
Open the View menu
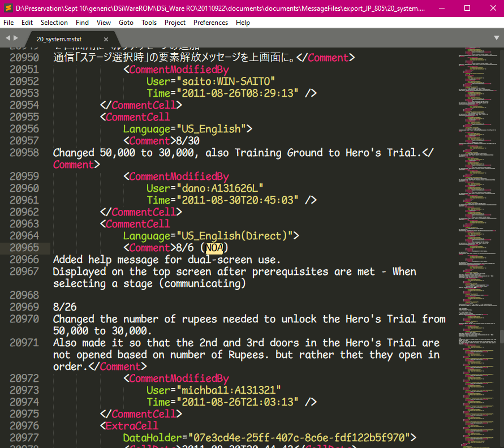pyautogui.click(x=104, y=23)
